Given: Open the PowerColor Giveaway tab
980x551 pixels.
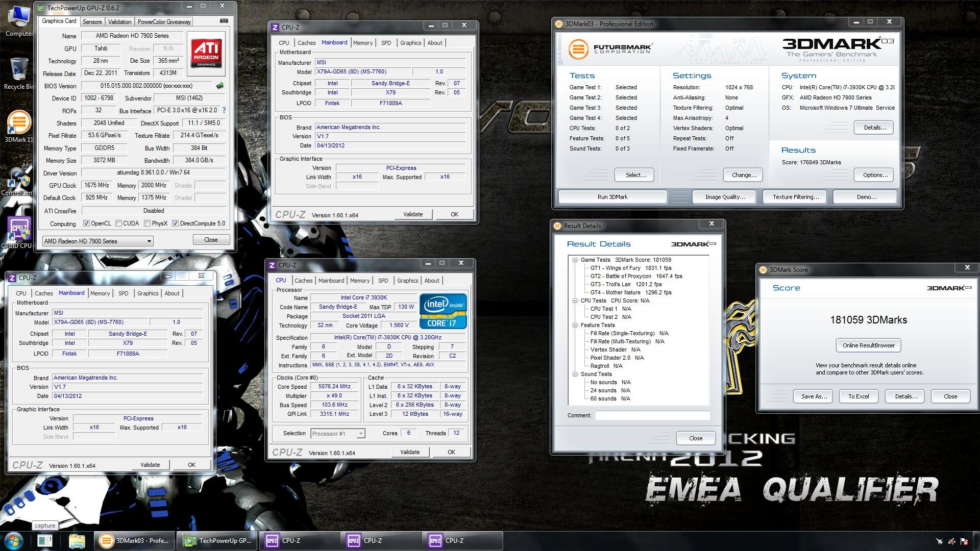Looking at the screenshot, I should 164,21.
